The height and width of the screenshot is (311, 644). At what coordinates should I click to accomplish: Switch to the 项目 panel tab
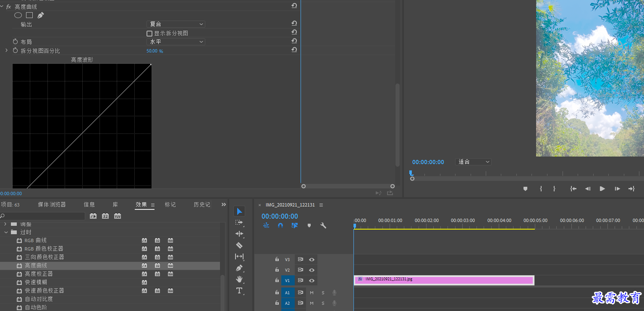(10, 204)
